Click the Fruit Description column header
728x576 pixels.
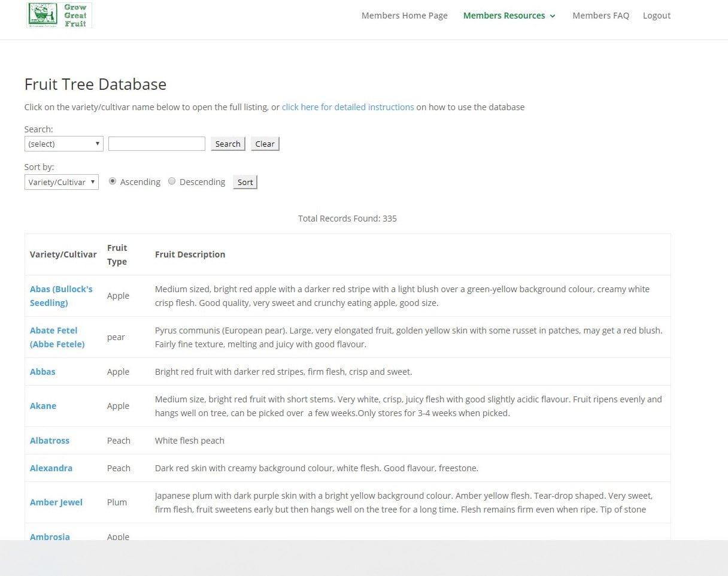190,254
